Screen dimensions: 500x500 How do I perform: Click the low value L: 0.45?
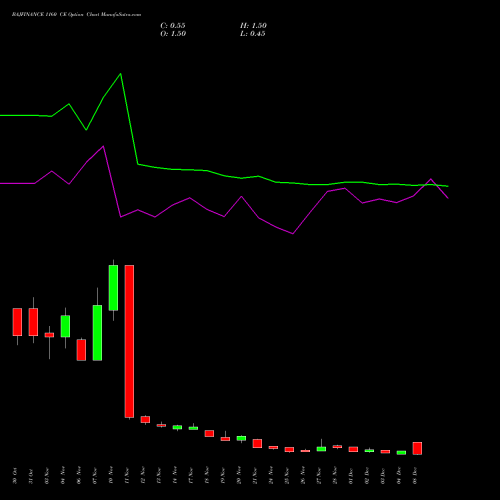tap(253, 34)
